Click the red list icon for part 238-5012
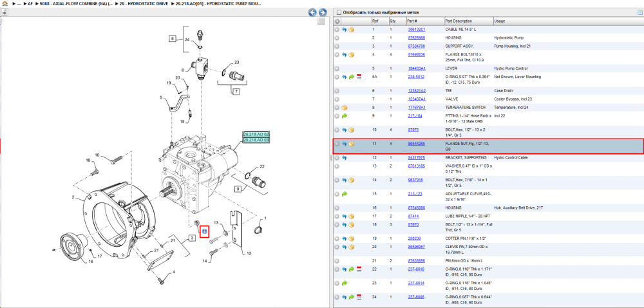 tap(359, 77)
